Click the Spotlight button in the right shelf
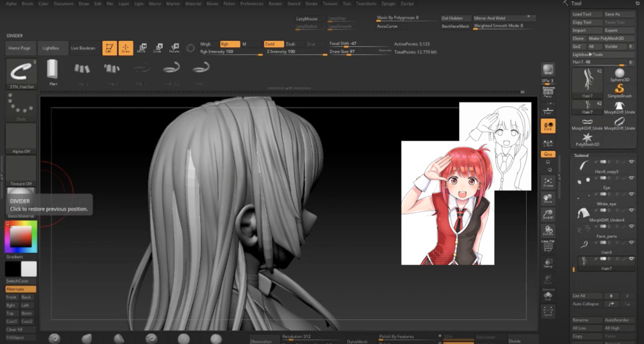Screen dimensions: 644x344 (x=548, y=311)
